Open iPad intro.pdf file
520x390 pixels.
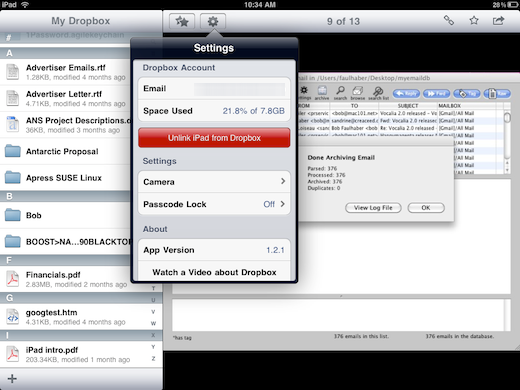coord(81,354)
